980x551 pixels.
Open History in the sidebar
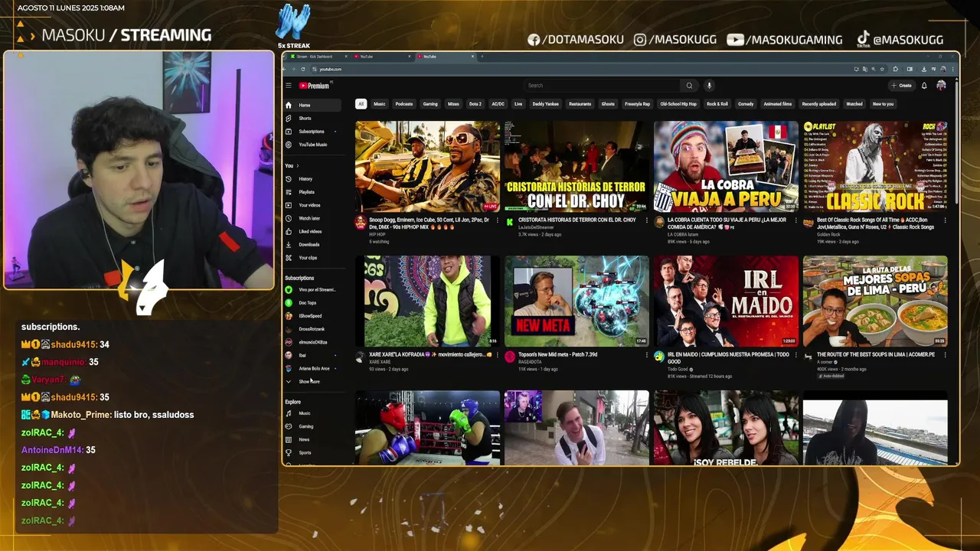tap(312, 179)
